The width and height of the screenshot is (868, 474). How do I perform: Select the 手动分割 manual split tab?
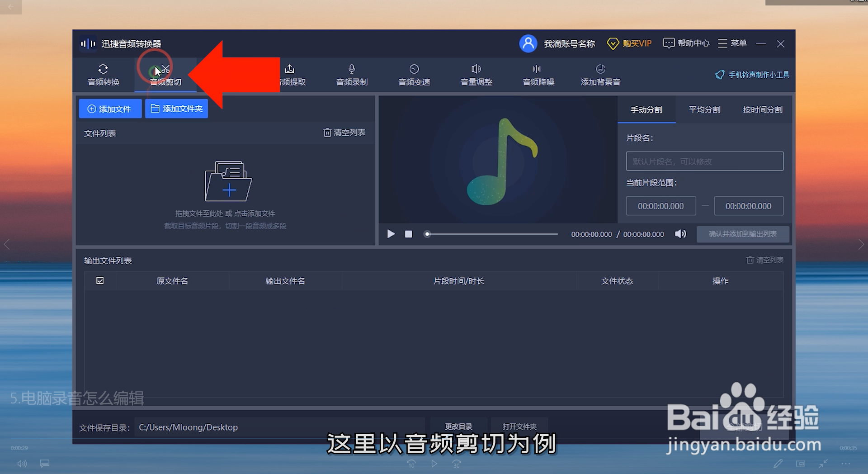click(646, 110)
